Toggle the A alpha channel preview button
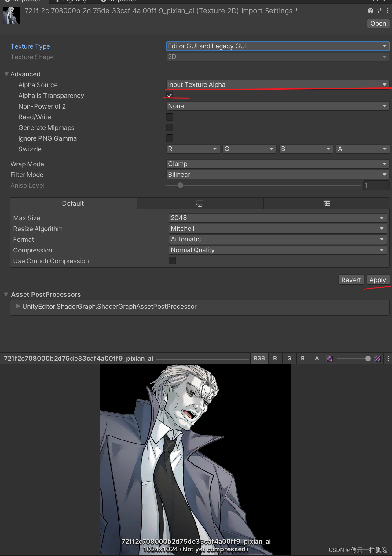Viewport: 392px width, 556px height. pyautogui.click(x=317, y=358)
